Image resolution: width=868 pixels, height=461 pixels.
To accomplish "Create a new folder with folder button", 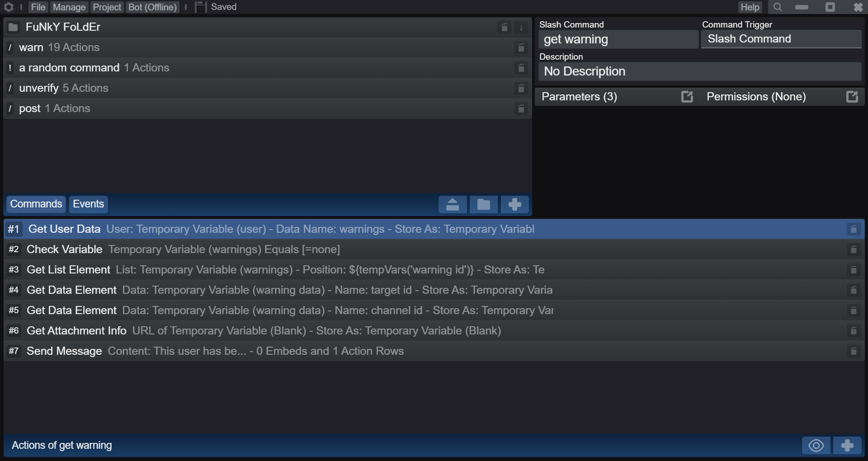I will tap(484, 204).
